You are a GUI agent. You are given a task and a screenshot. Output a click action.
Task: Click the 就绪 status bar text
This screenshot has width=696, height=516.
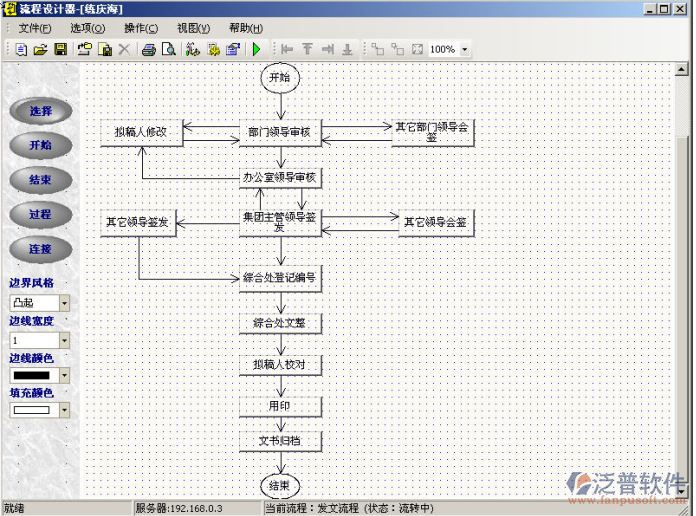[14, 508]
